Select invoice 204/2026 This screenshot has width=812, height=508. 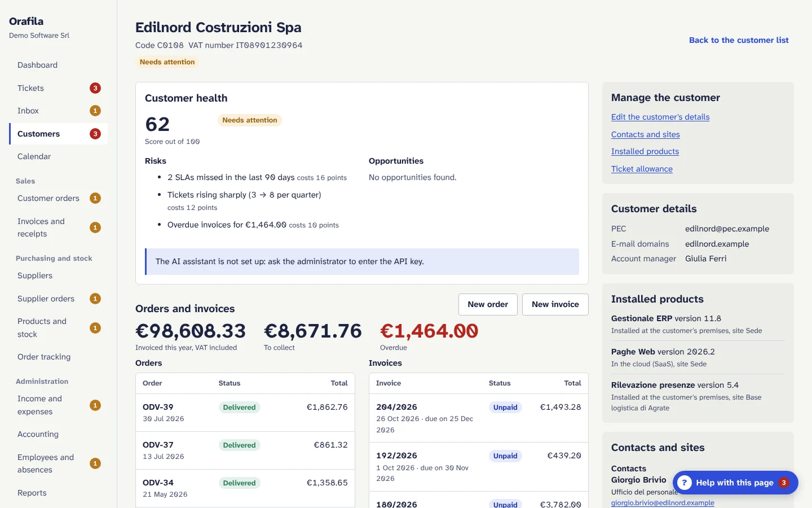(479, 418)
